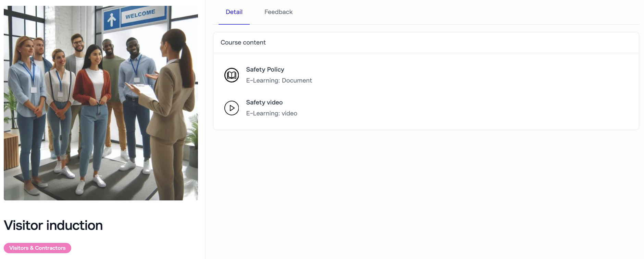Click the Visitors & Contractors pink tag
Screen dimensions: 644x259
[x=37, y=248]
